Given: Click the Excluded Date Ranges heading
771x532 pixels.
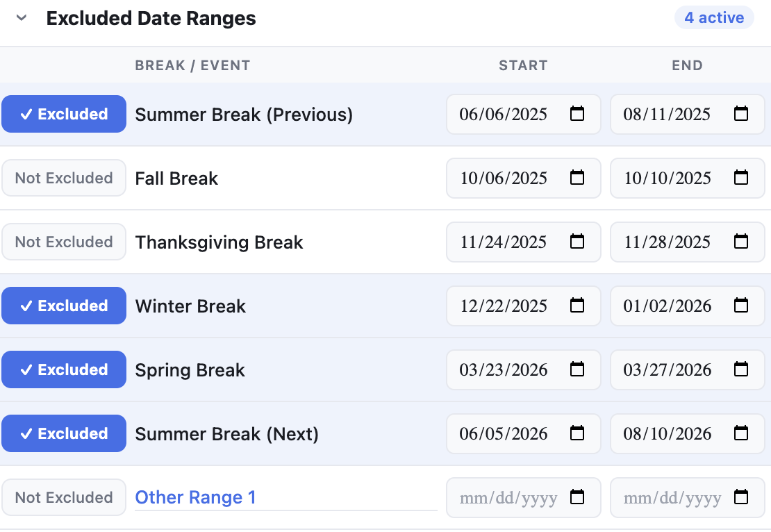Looking at the screenshot, I should click(x=151, y=18).
